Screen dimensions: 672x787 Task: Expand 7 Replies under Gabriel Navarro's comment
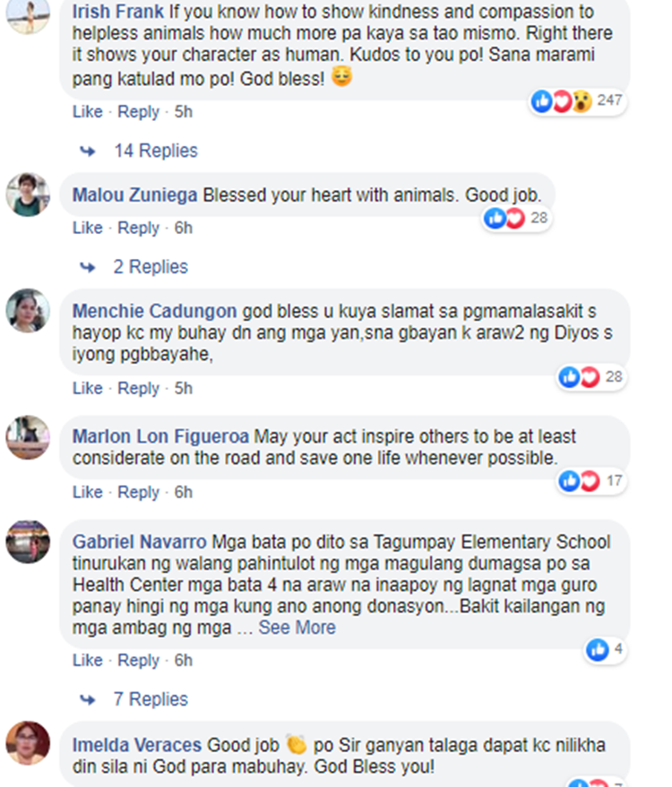click(x=150, y=699)
